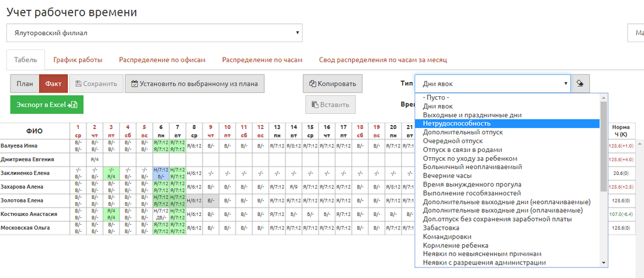
Task: Switch to Факт mode
Action: click(x=53, y=83)
